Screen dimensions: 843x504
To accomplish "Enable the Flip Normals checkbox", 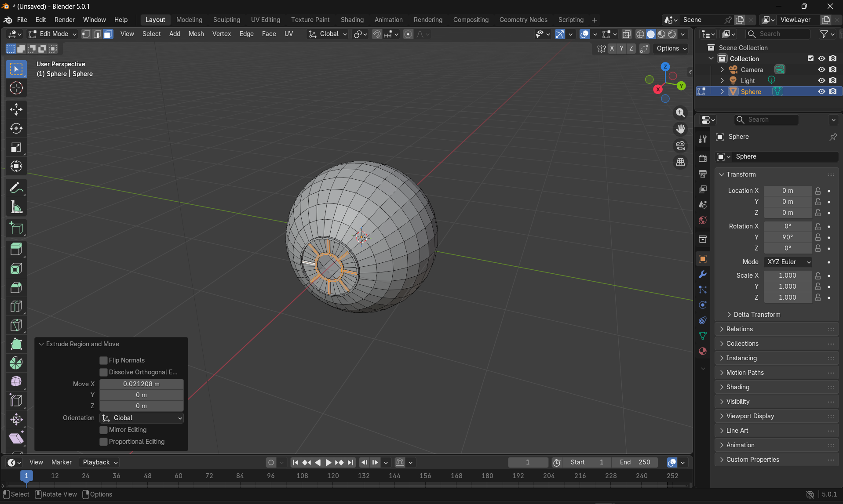I will pyautogui.click(x=104, y=360).
